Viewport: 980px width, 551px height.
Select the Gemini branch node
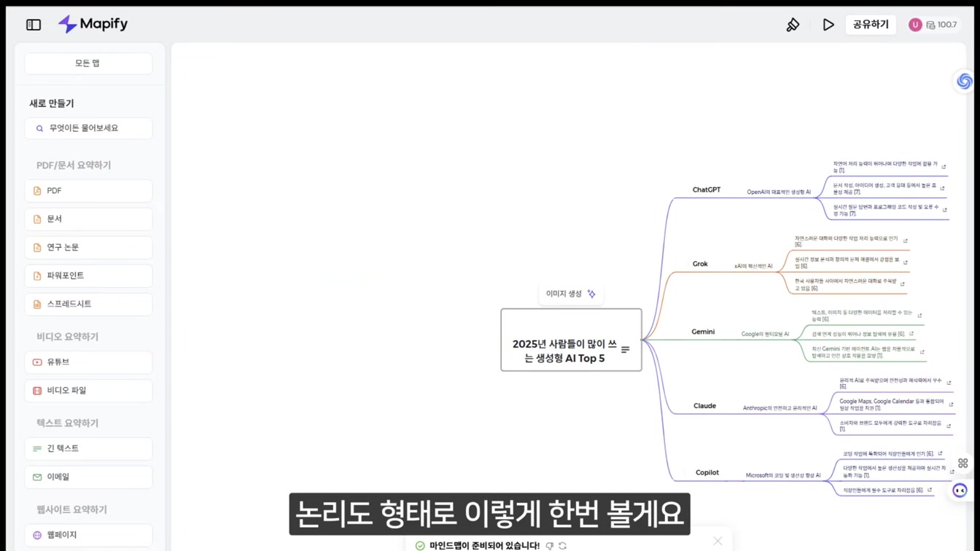tap(703, 332)
